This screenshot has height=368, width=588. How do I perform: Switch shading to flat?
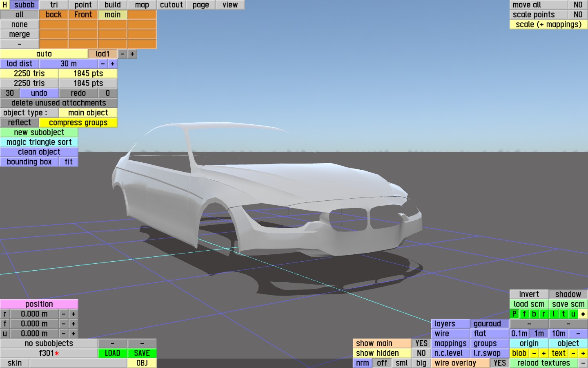tap(490, 334)
